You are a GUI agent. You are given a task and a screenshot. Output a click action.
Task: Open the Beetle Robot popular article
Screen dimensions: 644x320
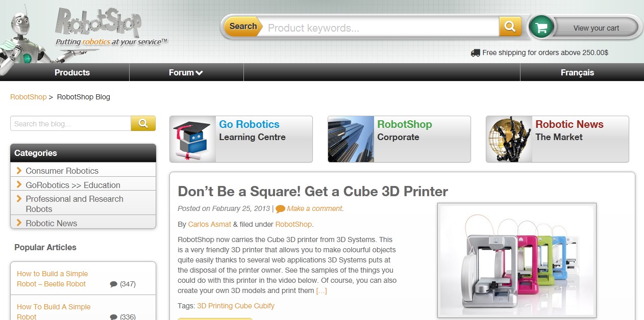(52, 279)
